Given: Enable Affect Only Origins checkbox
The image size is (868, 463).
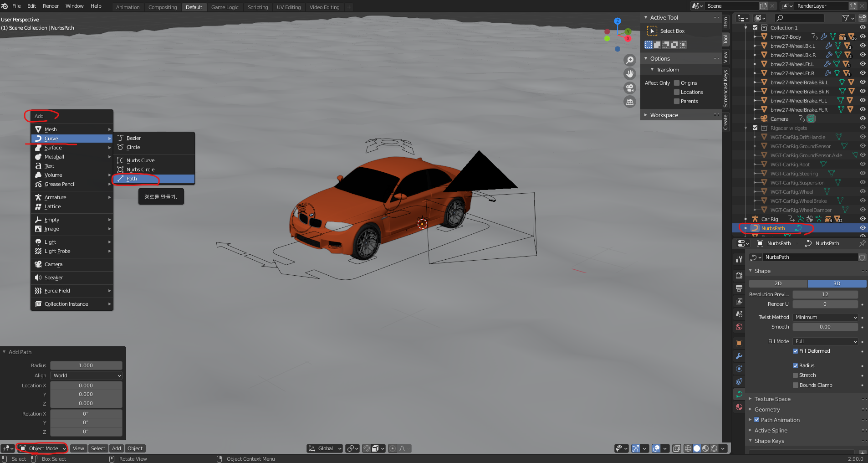Looking at the screenshot, I should (677, 83).
